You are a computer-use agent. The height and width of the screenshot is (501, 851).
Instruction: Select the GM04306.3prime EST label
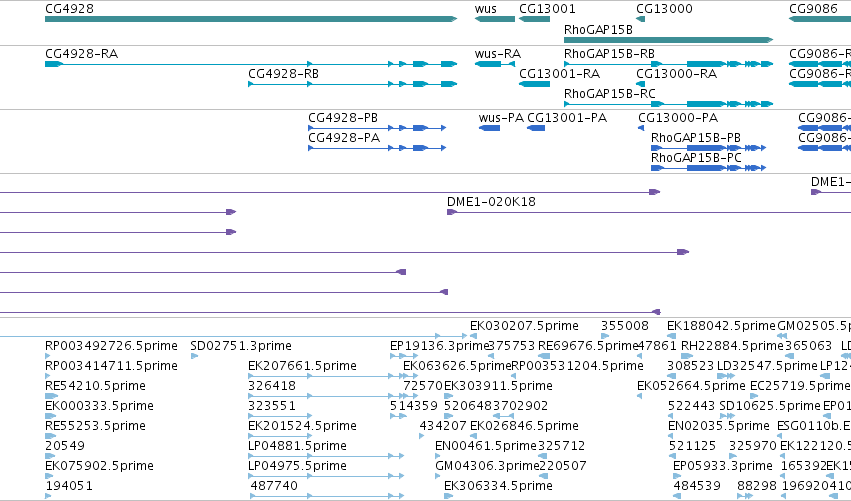coord(487,466)
